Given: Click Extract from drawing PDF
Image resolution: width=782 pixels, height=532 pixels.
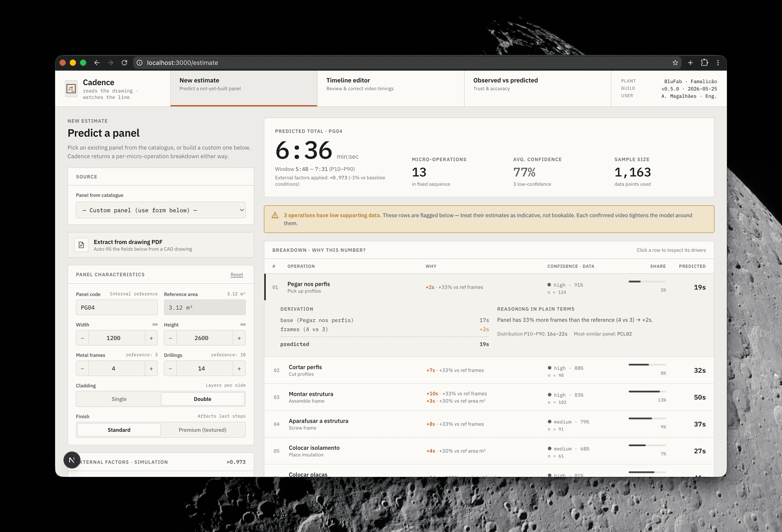Looking at the screenshot, I should [x=161, y=245].
